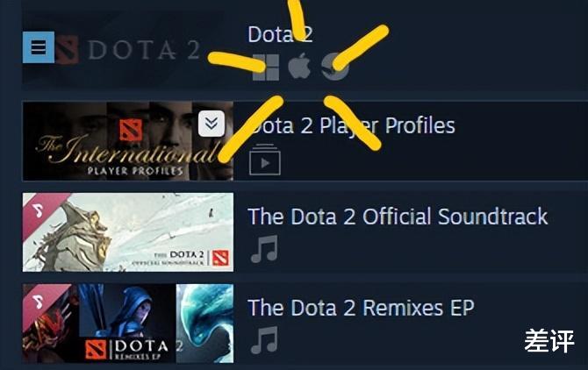Viewport: 588px width, 370px height.
Task: Open The Dota 2 Remixes EP title
Action: (361, 308)
